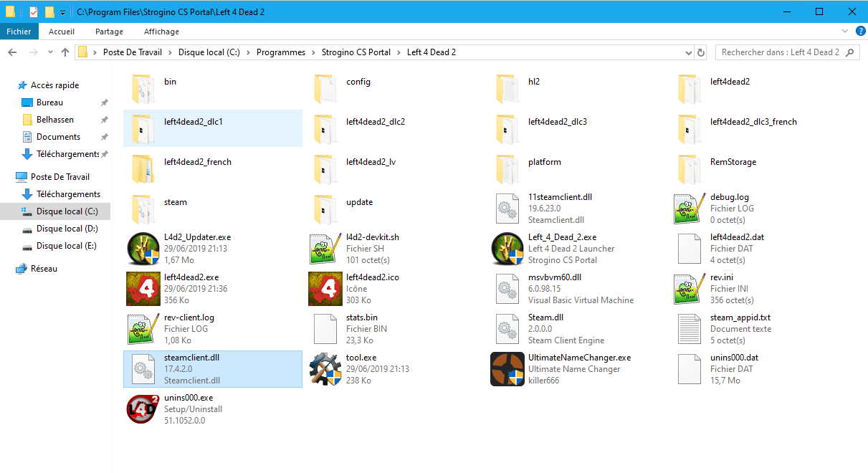Click the Left_4_Dead_2.exe launcher icon
The width and height of the screenshot is (868, 473).
pyautogui.click(x=507, y=249)
